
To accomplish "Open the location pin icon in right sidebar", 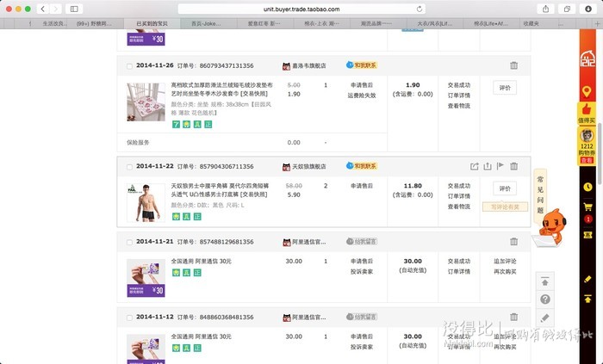I will [587, 92].
